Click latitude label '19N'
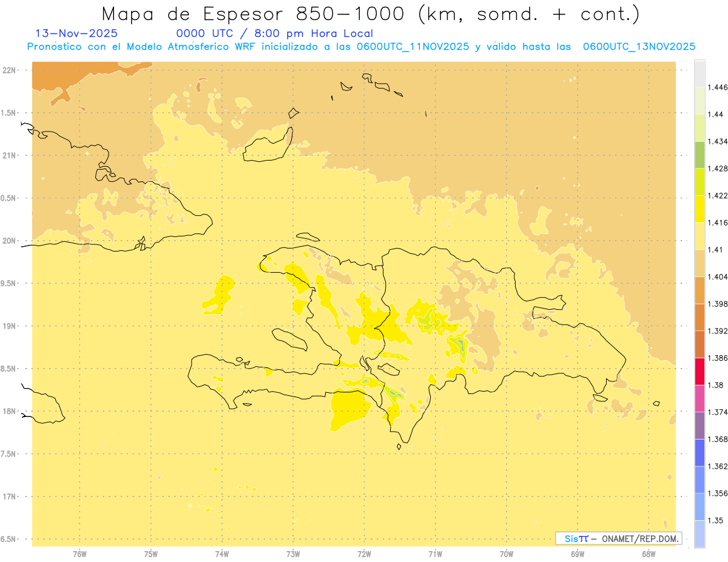The width and height of the screenshot is (728, 562). click(x=8, y=326)
